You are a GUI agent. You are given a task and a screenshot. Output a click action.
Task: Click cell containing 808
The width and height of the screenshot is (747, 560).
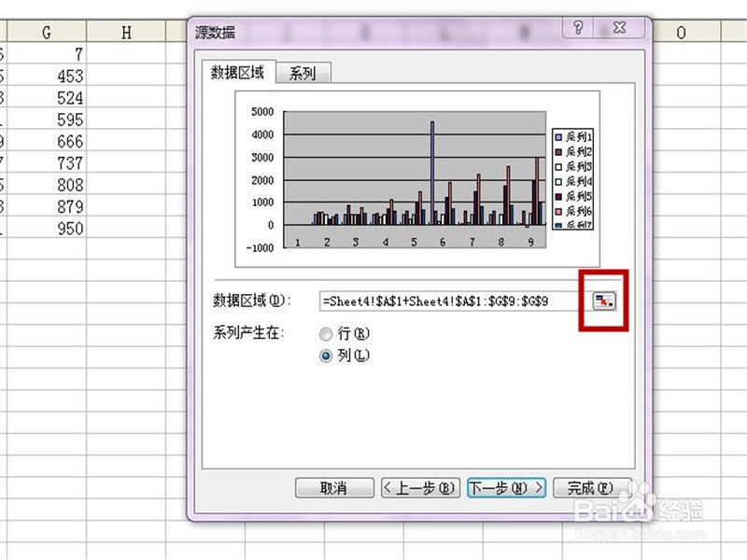(47, 185)
